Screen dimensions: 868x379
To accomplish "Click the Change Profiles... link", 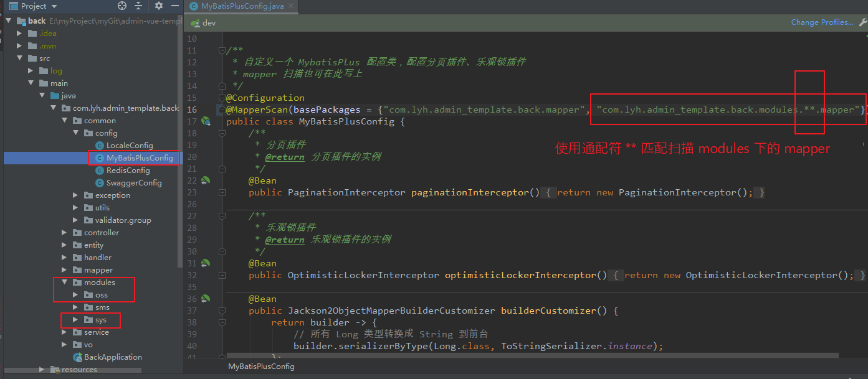I will point(822,22).
